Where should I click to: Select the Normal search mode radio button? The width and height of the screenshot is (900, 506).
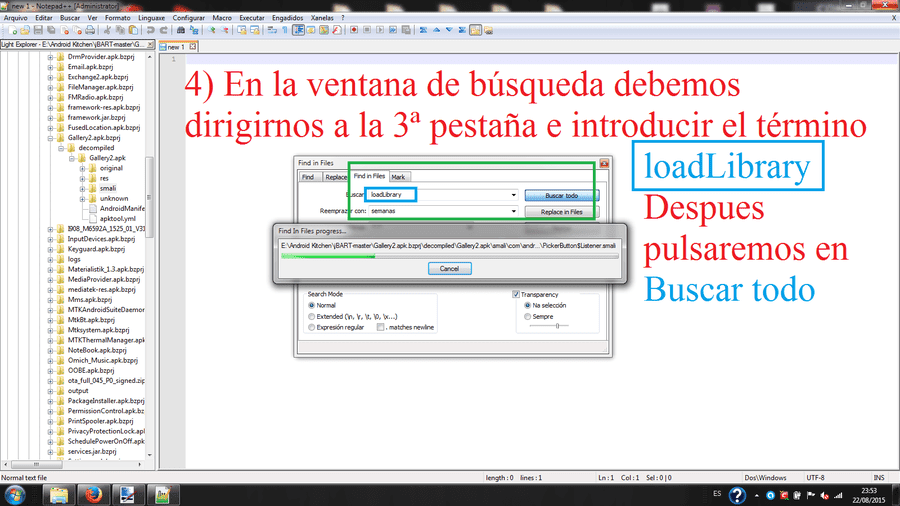[312, 305]
